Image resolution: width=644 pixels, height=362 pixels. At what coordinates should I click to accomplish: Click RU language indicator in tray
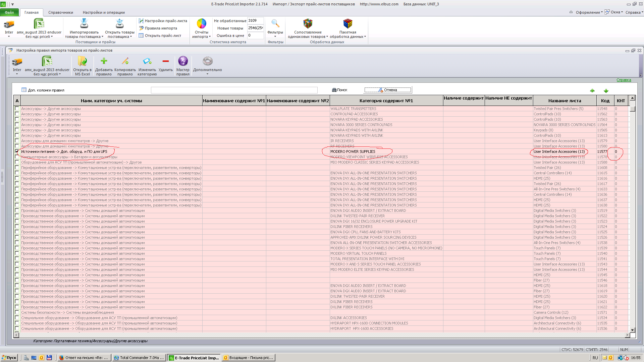pos(595,358)
